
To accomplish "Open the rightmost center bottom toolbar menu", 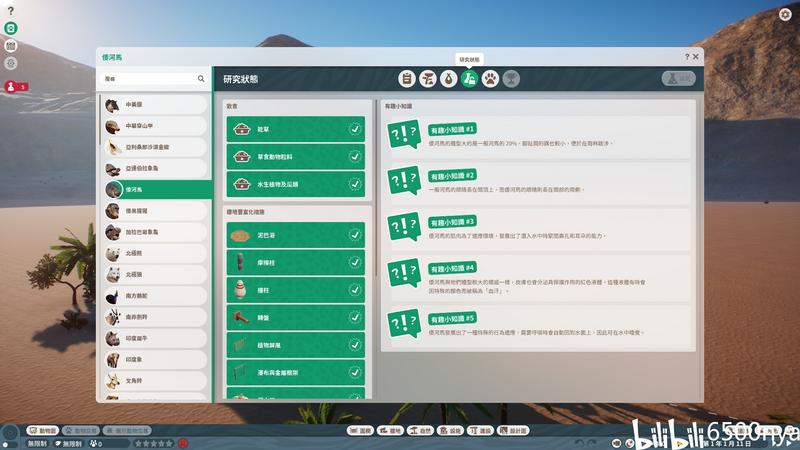I will (x=514, y=431).
